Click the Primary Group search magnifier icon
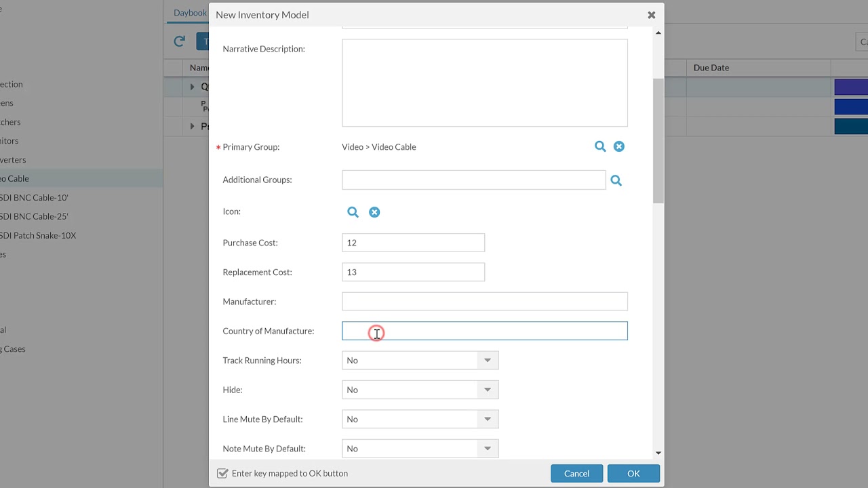The width and height of the screenshot is (868, 488). coord(600,146)
